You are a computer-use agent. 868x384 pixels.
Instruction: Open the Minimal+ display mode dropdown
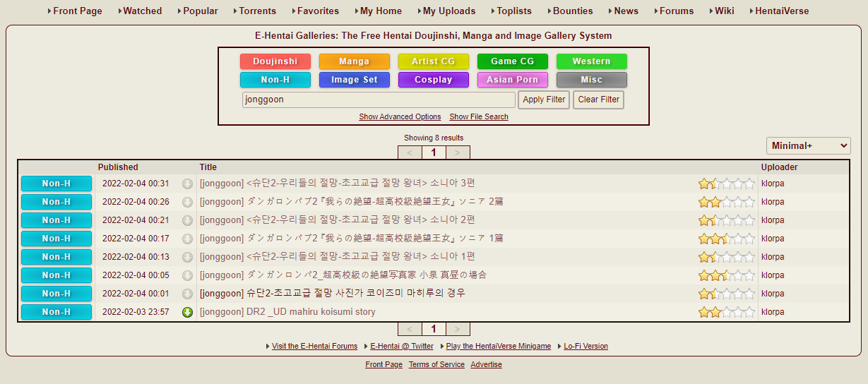pos(809,145)
